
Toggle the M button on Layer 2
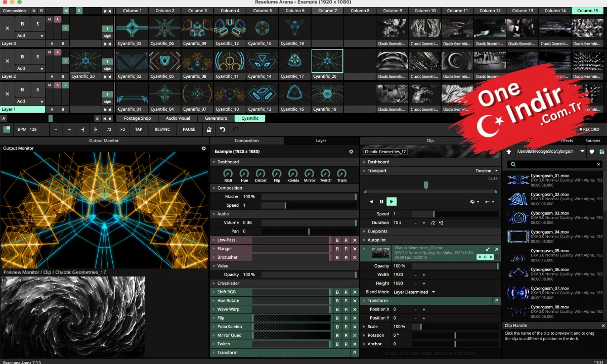tap(50, 52)
